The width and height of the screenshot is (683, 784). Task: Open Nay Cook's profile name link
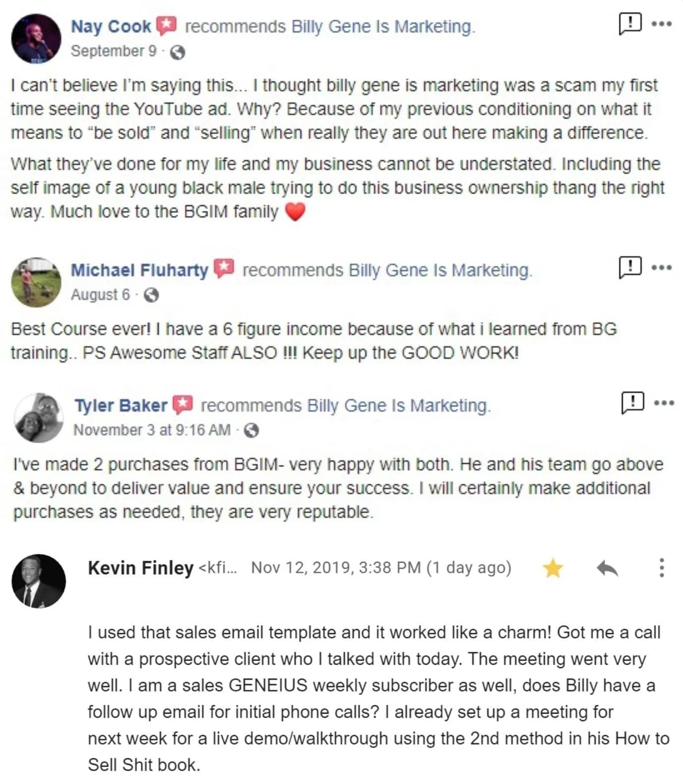pyautogui.click(x=111, y=26)
